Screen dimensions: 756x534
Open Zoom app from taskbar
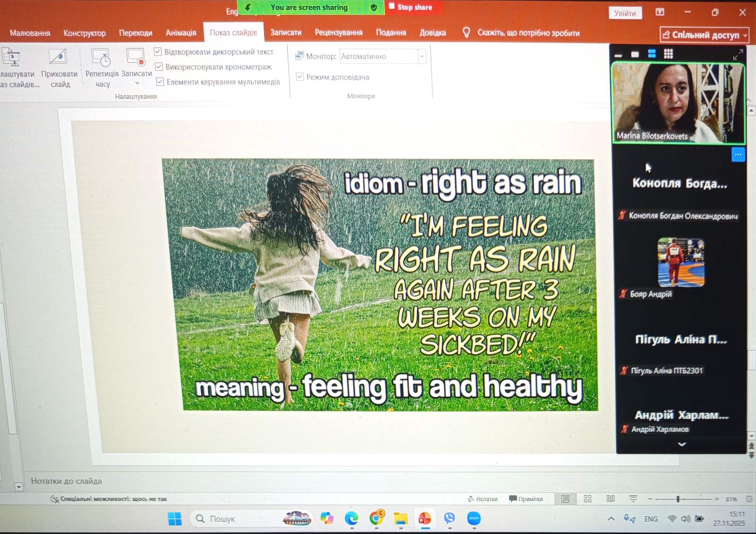click(473, 518)
